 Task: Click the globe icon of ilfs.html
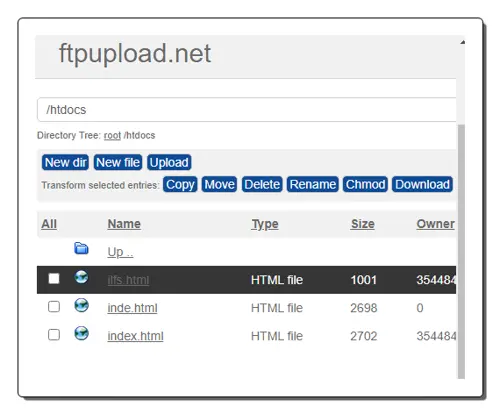pos(81,277)
